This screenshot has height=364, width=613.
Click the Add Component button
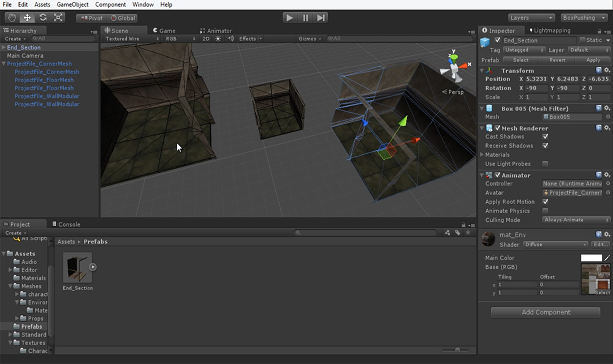545,312
